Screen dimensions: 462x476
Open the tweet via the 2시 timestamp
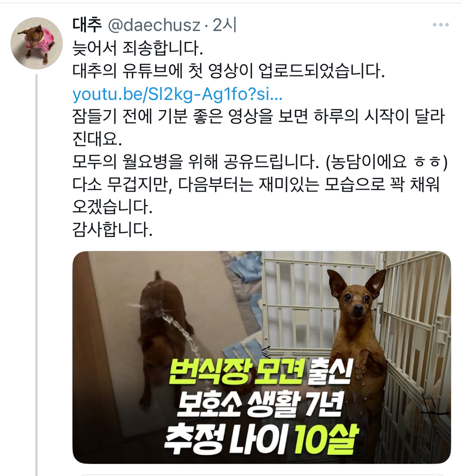point(224,25)
